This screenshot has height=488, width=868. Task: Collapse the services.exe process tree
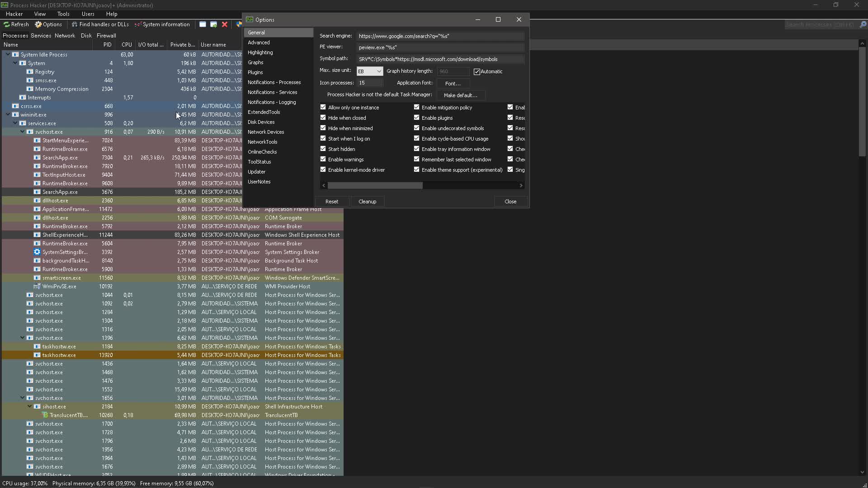[x=15, y=123]
